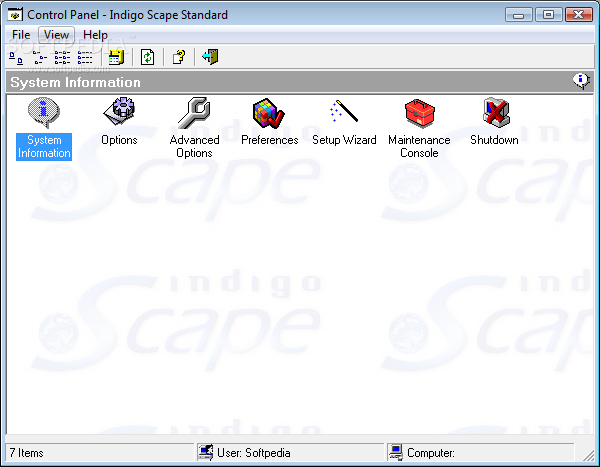Click the 'Options' label under gear

click(119, 140)
